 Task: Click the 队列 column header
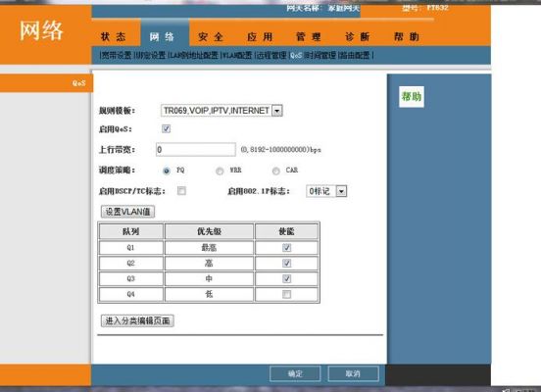pos(130,231)
